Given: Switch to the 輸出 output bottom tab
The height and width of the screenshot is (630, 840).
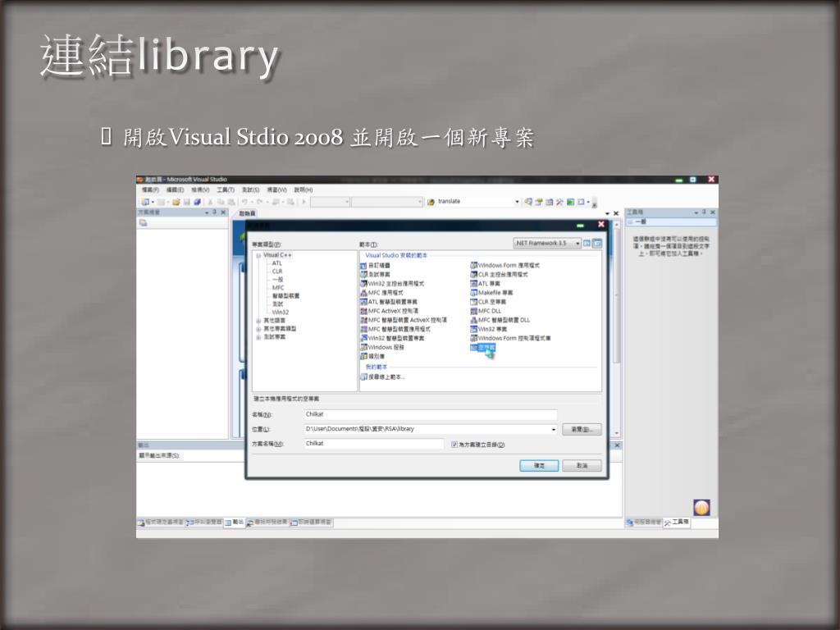Looking at the screenshot, I should coord(234,523).
